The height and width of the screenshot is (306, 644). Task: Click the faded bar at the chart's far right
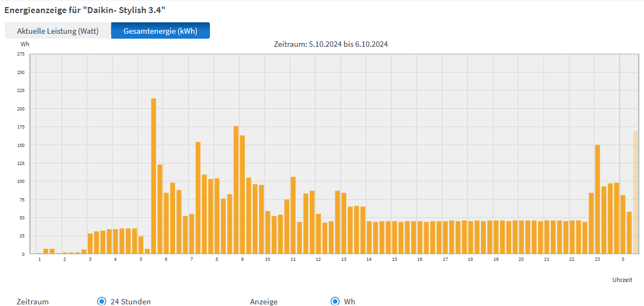[635, 192]
